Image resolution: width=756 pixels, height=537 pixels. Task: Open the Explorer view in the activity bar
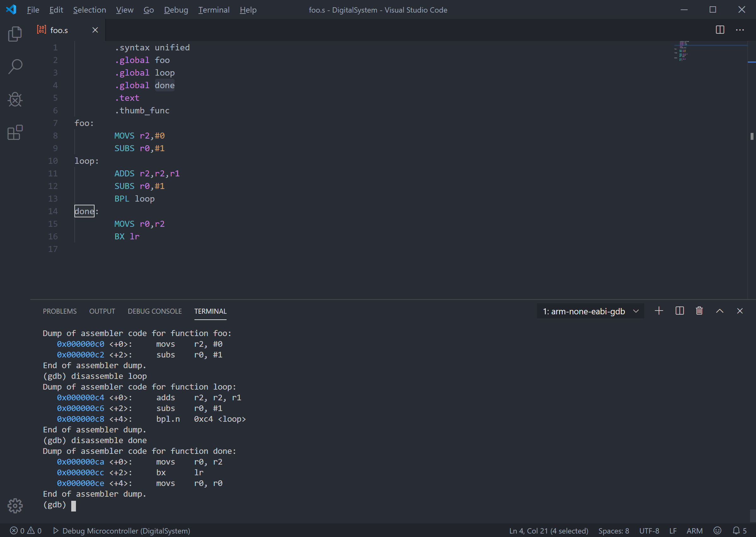[14, 33]
